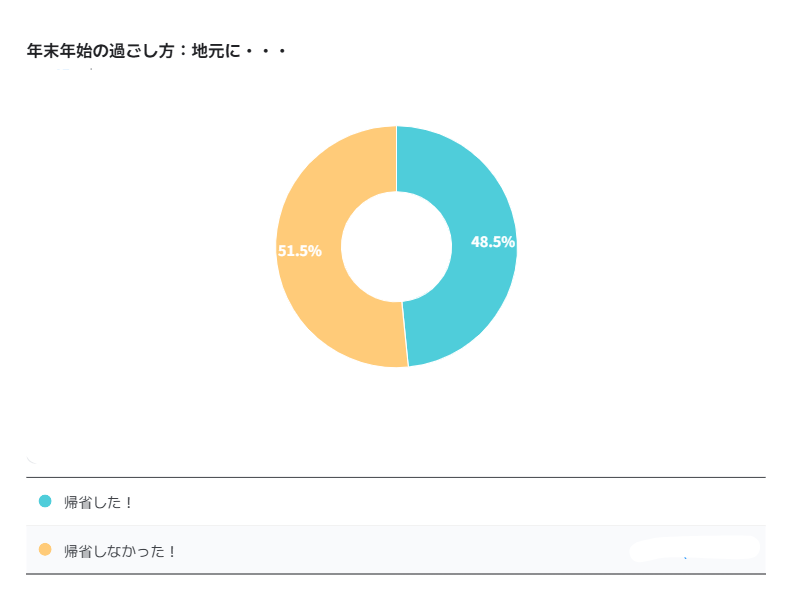The width and height of the screenshot is (792, 613).
Task: Click the white center of the donut chart
Action: (x=397, y=246)
